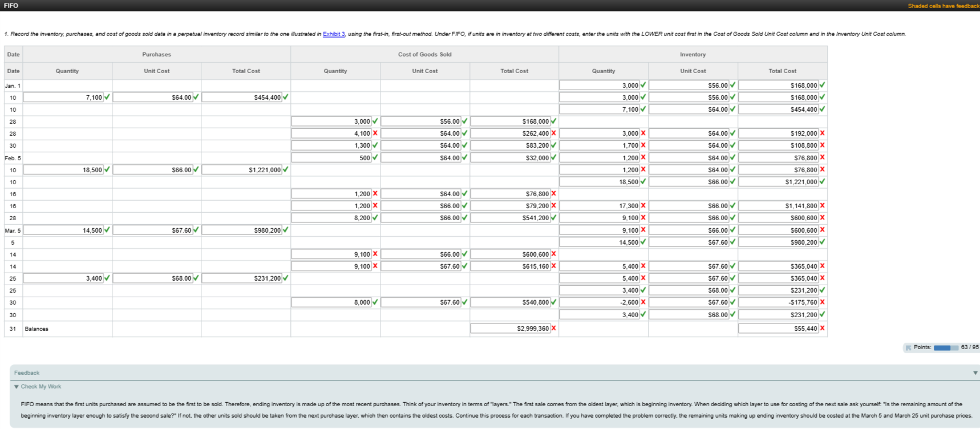Click the Points progress bar
The image size is (980, 429).
tap(945, 347)
